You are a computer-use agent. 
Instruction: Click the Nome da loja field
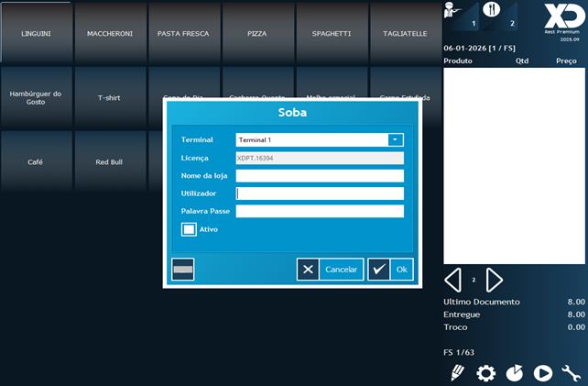[320, 176]
